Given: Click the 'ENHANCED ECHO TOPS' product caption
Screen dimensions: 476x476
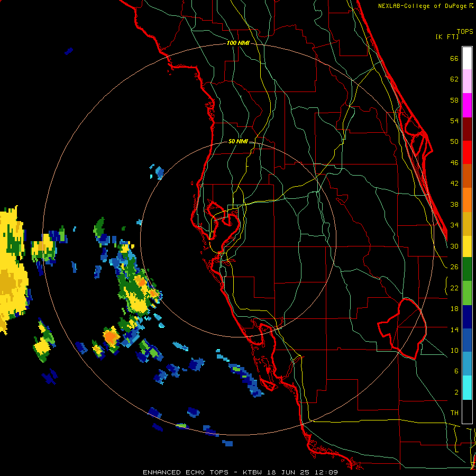Looking at the screenshot, I should coord(186,472).
